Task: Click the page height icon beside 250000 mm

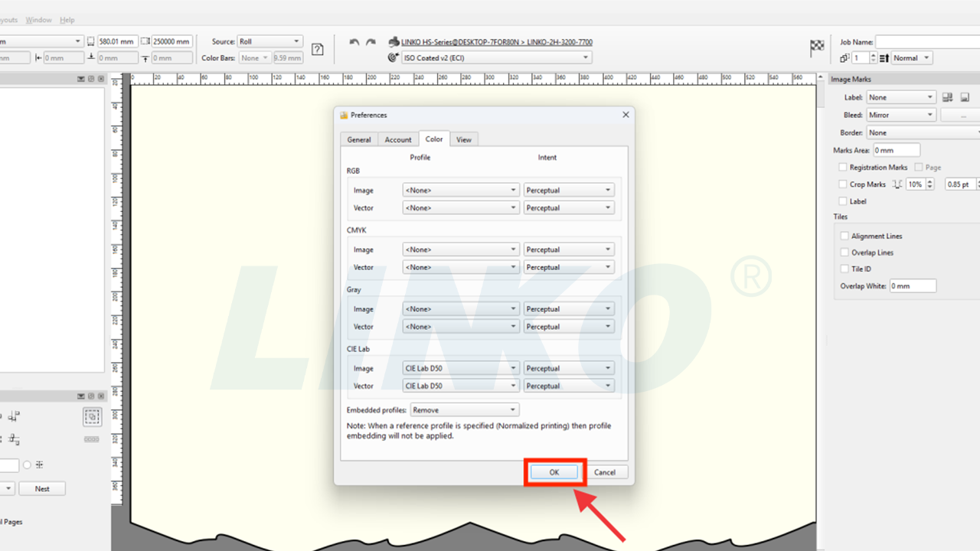Action: pos(147,41)
